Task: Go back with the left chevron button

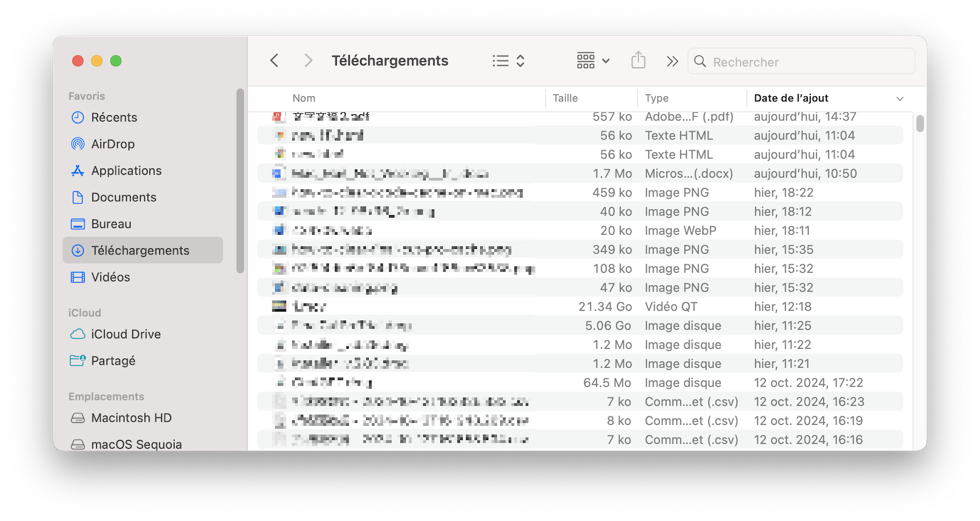Action: point(274,61)
